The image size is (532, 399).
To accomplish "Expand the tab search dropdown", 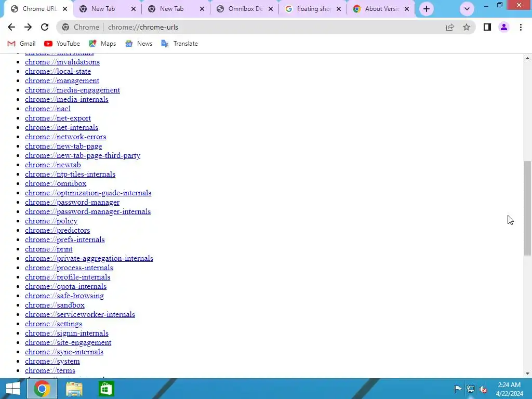I will pos(467,9).
